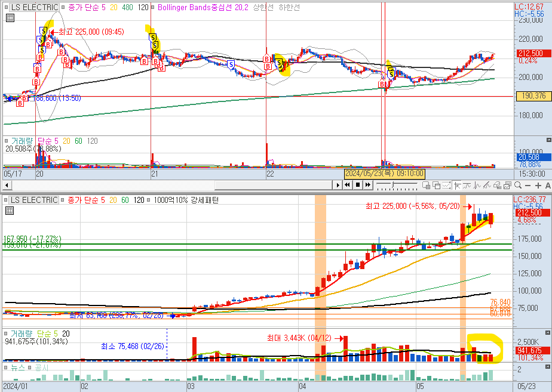Toggle the square before lower LS ELECTRIC
Image resolution: width=552 pixels, height=392 pixels.
pyautogui.click(x=6, y=200)
